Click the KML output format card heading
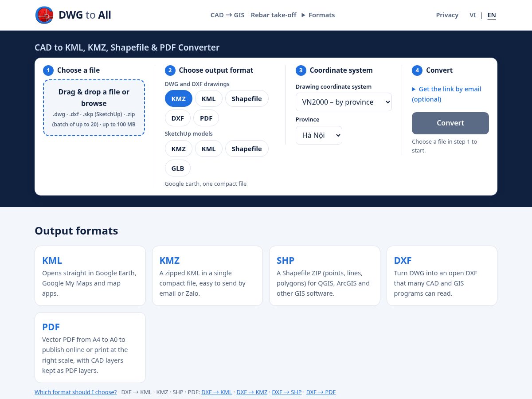The width and height of the screenshot is (532, 399). pyautogui.click(x=52, y=260)
